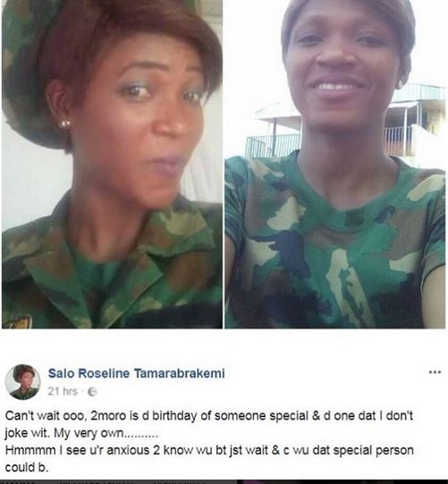Open the left selfie with camouflage cap
The height and width of the screenshot is (484, 448).
pos(112,164)
